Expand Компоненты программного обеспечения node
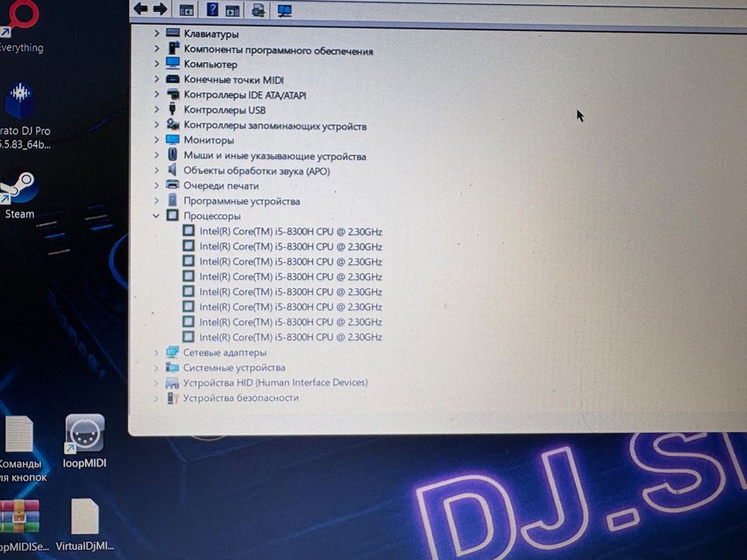Viewport: 747px width, 560px height. coord(156,49)
